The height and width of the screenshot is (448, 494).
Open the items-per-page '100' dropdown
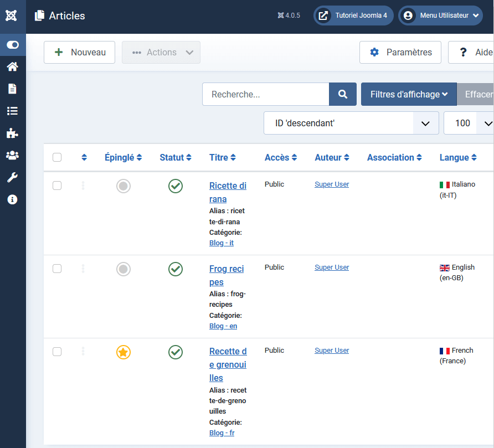468,122
